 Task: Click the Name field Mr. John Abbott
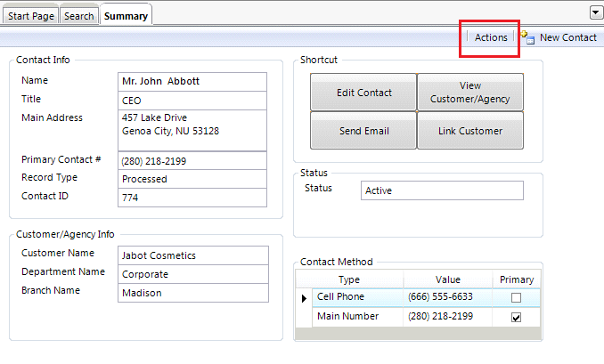192,82
